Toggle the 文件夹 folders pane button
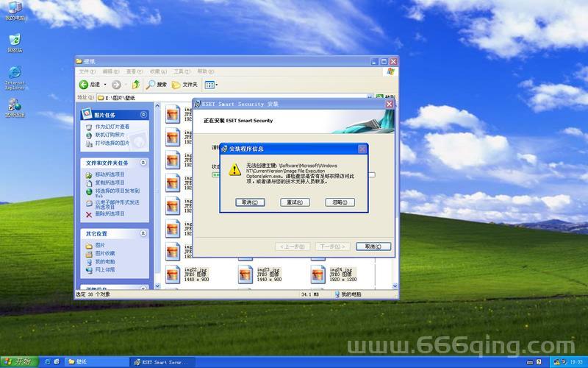The image size is (588, 368). pos(184,85)
